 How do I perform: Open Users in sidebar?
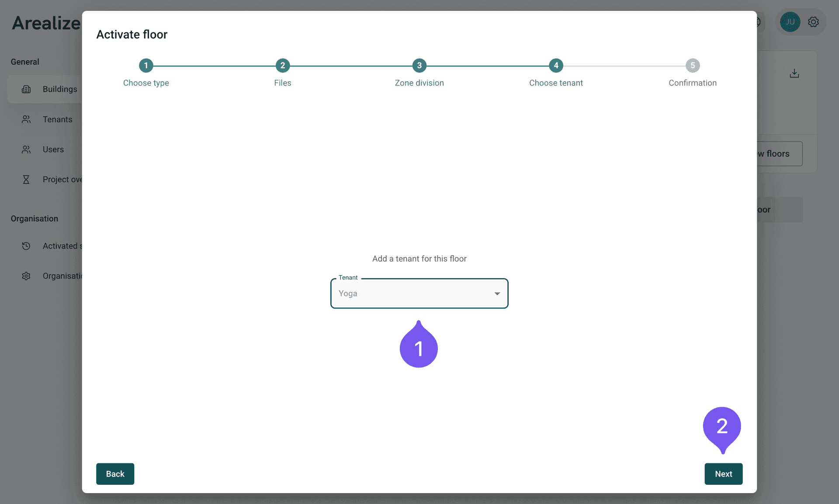[45, 149]
